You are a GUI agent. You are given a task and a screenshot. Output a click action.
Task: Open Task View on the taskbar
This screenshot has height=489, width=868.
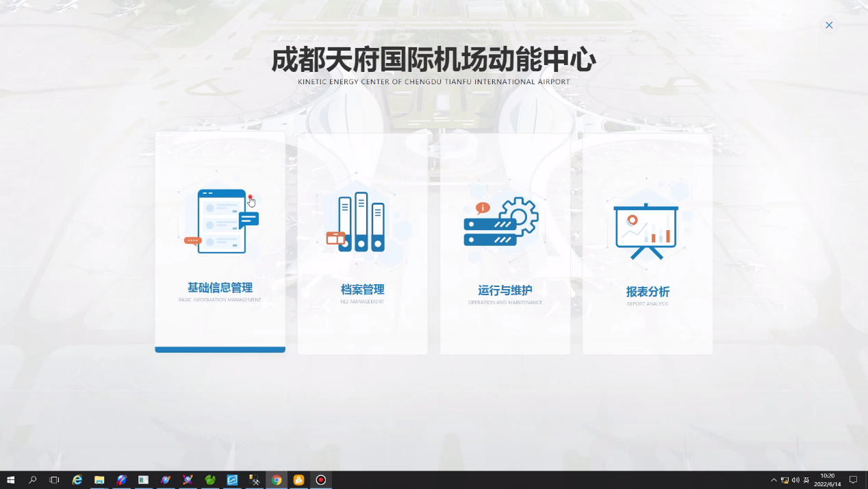coord(55,480)
